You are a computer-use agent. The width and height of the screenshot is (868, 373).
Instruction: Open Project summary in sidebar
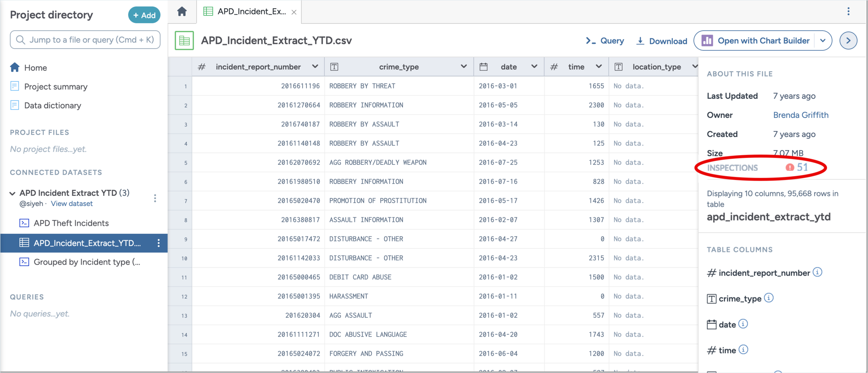pyautogui.click(x=56, y=87)
